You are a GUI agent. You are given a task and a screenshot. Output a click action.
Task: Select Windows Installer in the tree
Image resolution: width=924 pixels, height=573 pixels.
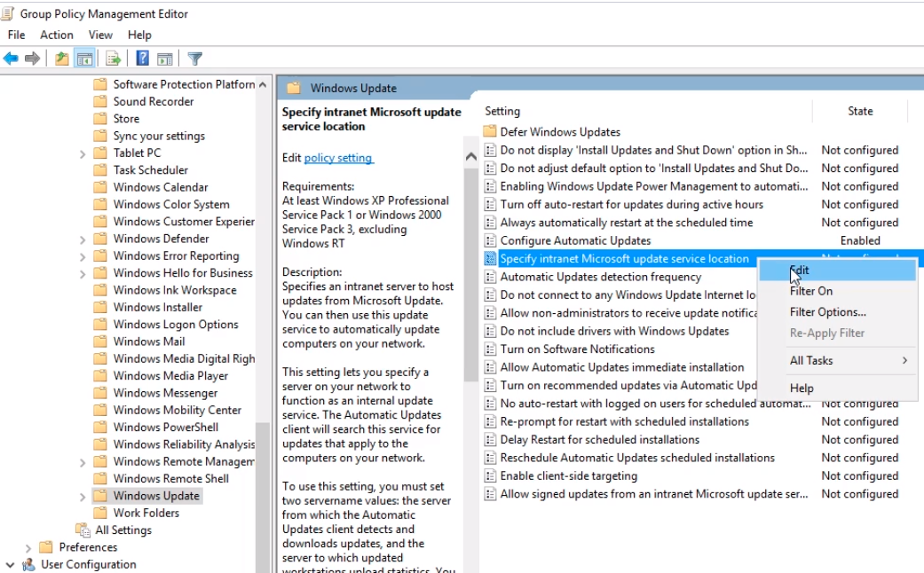pyautogui.click(x=157, y=307)
